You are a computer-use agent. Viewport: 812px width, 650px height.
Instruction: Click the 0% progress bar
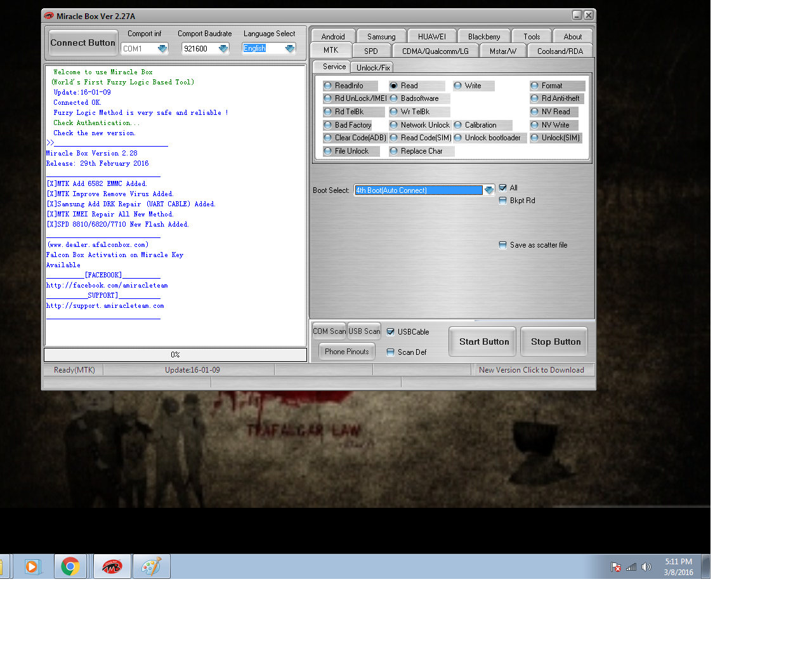click(175, 354)
